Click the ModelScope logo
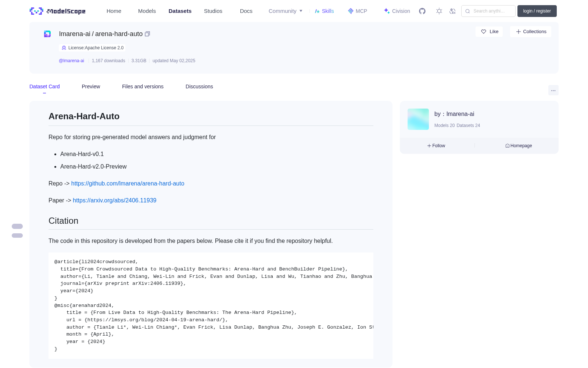Screen dimensions: 588x368 (58, 11)
